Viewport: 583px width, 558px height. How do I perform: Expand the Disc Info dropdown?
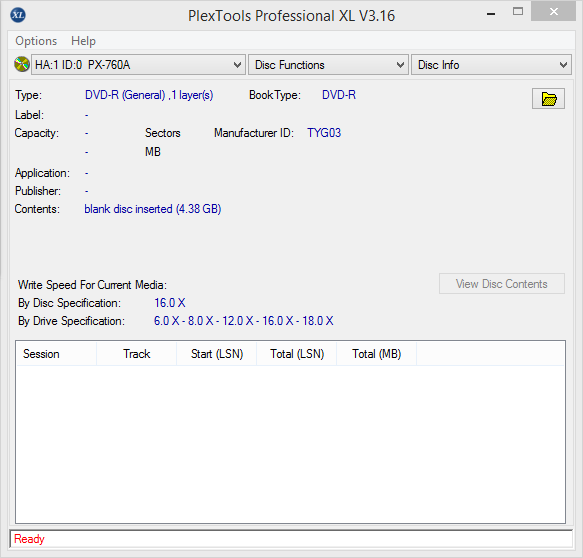(491, 65)
